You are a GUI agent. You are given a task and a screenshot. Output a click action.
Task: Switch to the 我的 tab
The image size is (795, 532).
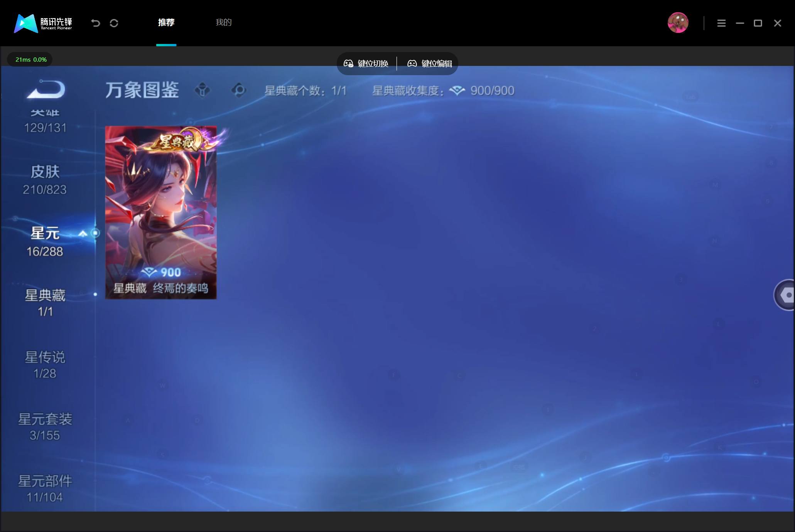pyautogui.click(x=224, y=22)
